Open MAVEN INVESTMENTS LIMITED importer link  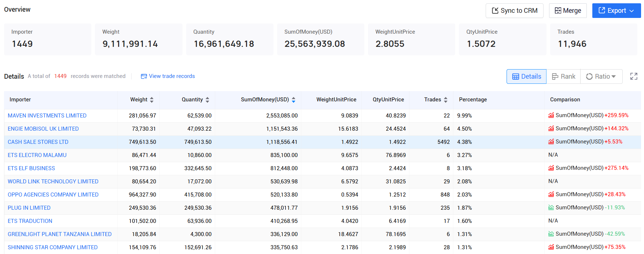[47, 116]
